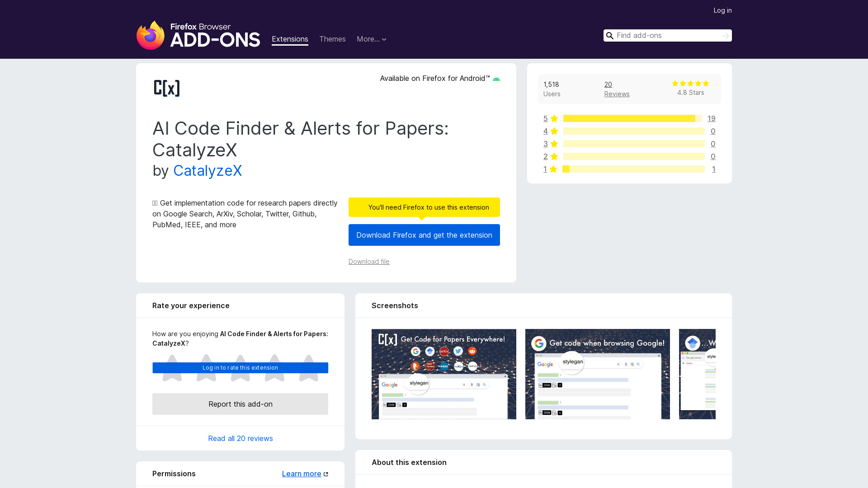Image resolution: width=868 pixels, height=488 pixels.
Task: Open the Extensions tab
Action: click(290, 39)
